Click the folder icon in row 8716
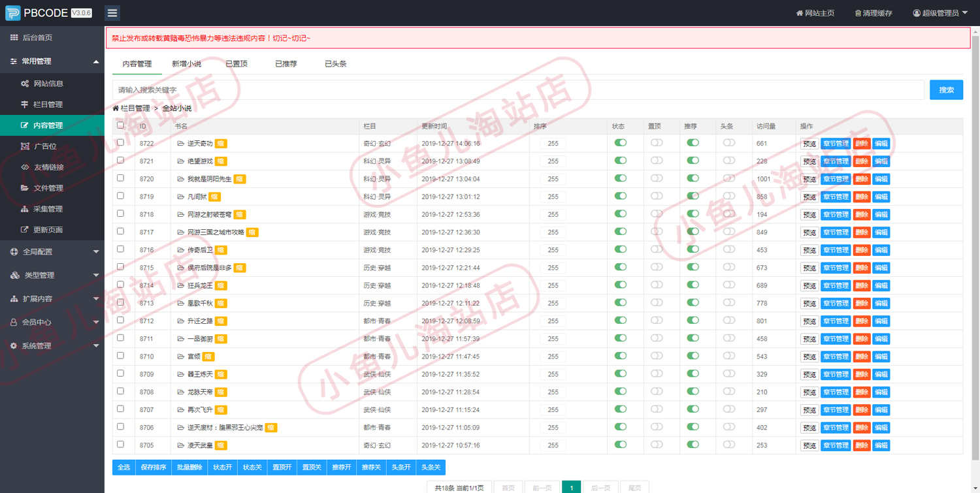Image resolution: width=980 pixels, height=493 pixels. tap(181, 250)
